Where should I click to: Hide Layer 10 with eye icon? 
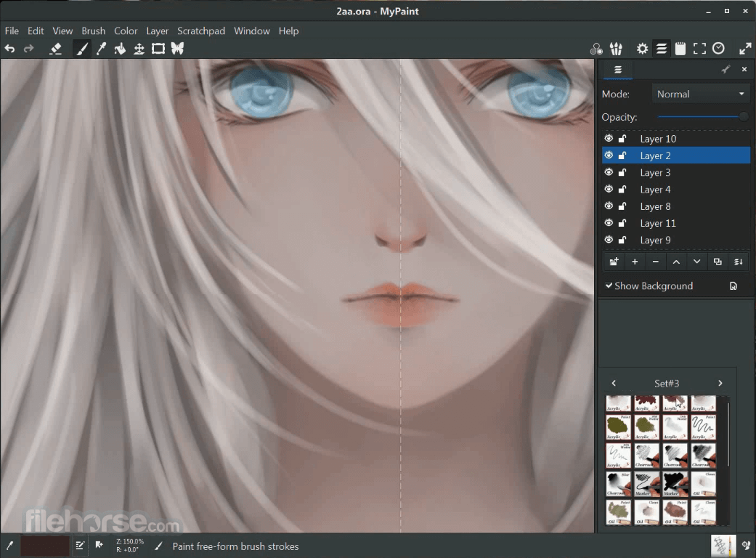609,139
